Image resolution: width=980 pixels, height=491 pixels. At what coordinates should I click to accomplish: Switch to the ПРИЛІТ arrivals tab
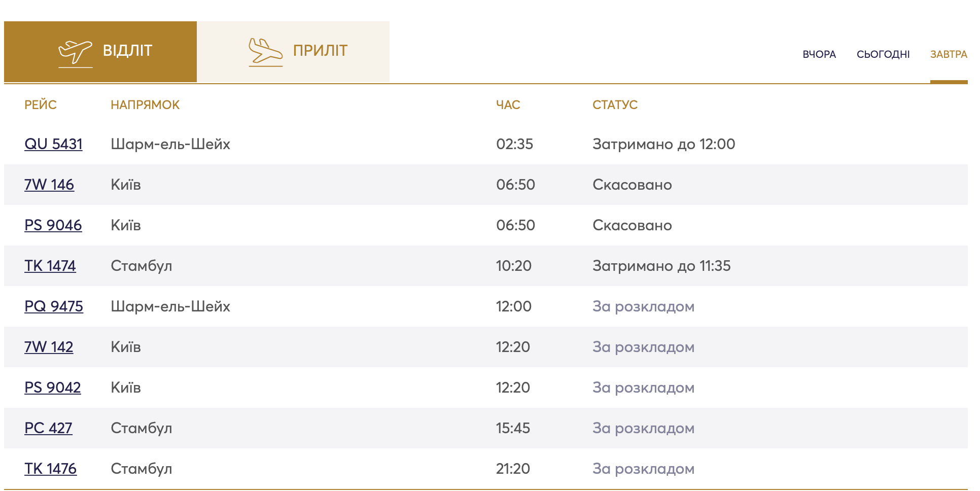[320, 51]
